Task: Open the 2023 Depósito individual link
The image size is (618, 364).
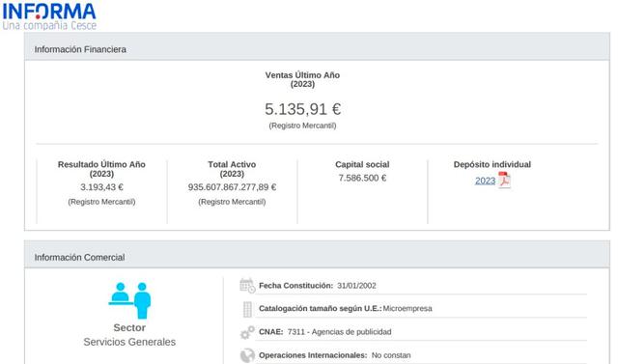Action: click(485, 181)
